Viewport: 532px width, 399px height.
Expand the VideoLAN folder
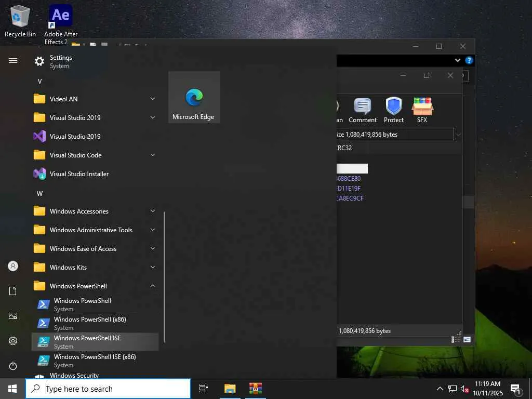[95, 99]
